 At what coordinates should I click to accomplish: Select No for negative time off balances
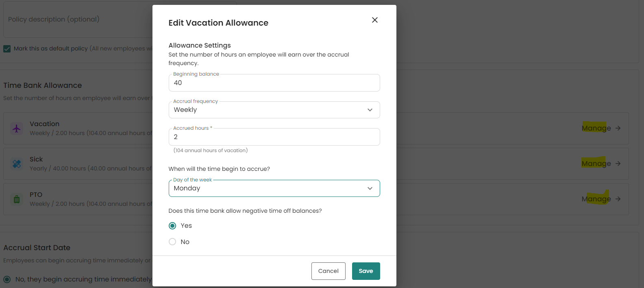tap(172, 242)
